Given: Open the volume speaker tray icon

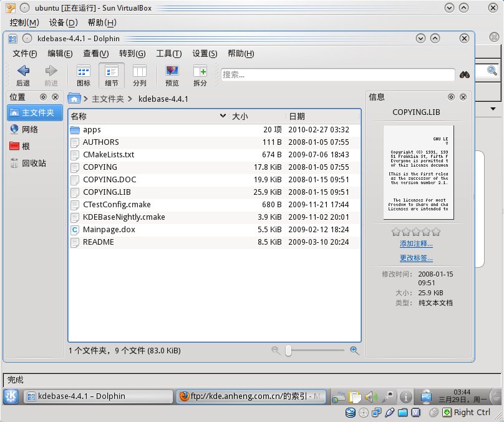Looking at the screenshot, I should point(371,397).
